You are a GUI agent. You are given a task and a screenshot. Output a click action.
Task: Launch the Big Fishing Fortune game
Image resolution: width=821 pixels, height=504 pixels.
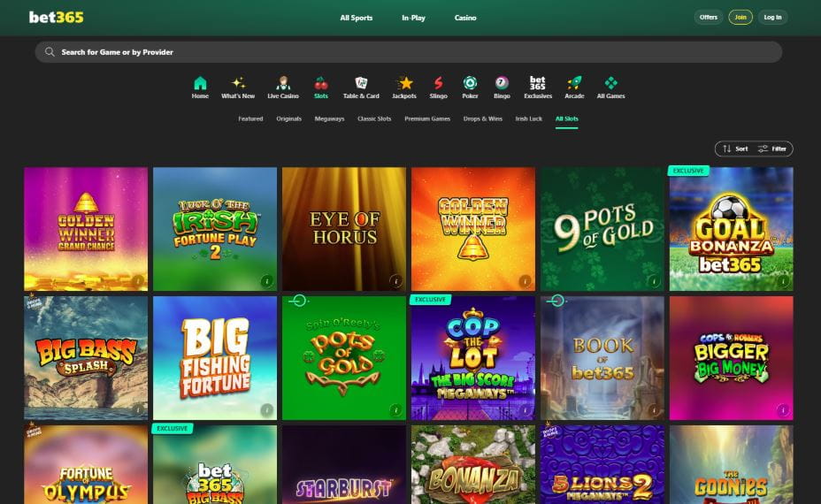(x=215, y=358)
